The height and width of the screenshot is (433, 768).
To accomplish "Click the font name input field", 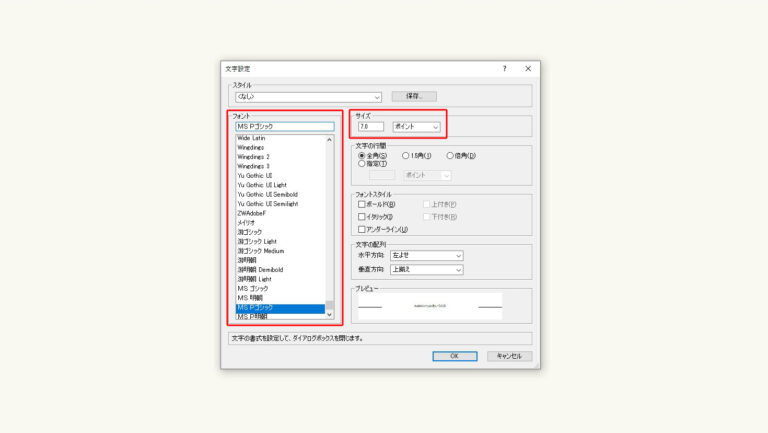I will (x=284, y=127).
